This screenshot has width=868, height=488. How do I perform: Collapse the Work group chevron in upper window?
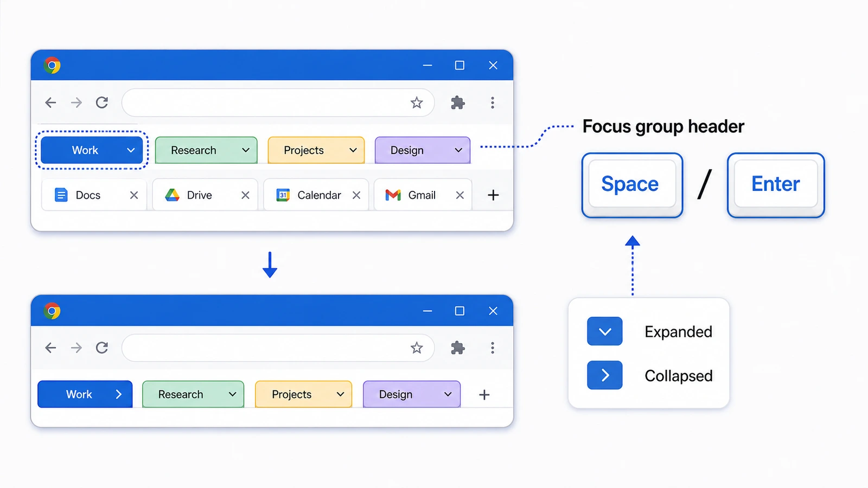point(131,150)
